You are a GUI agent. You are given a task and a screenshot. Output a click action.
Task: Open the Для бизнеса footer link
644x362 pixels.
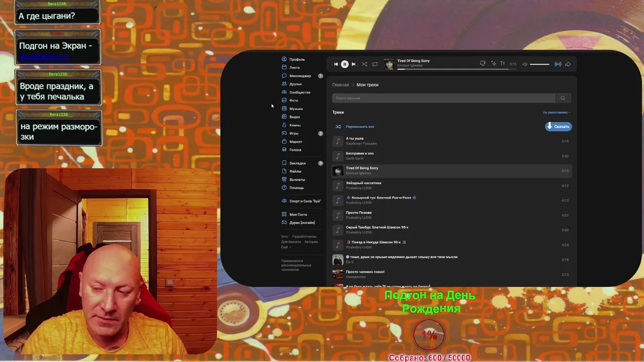tap(291, 242)
